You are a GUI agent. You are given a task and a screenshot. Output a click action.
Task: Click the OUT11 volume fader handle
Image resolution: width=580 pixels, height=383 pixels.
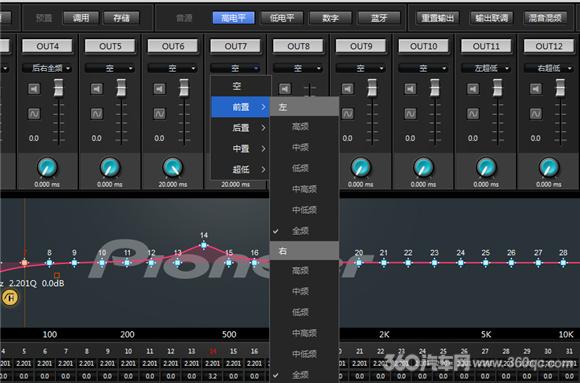498,88
